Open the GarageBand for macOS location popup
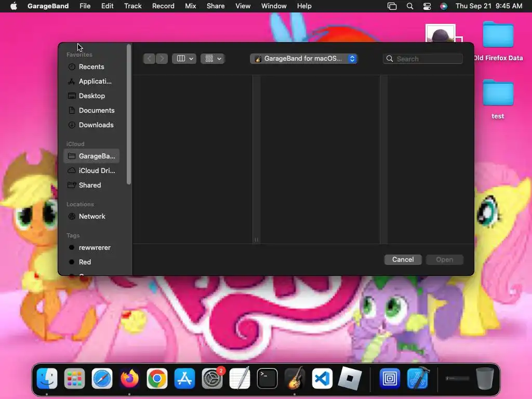 point(303,59)
